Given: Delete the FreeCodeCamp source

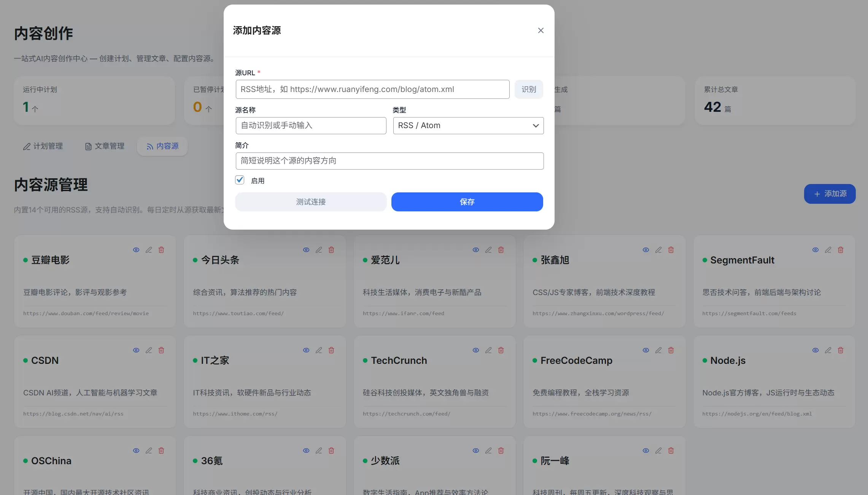Looking at the screenshot, I should click(671, 350).
